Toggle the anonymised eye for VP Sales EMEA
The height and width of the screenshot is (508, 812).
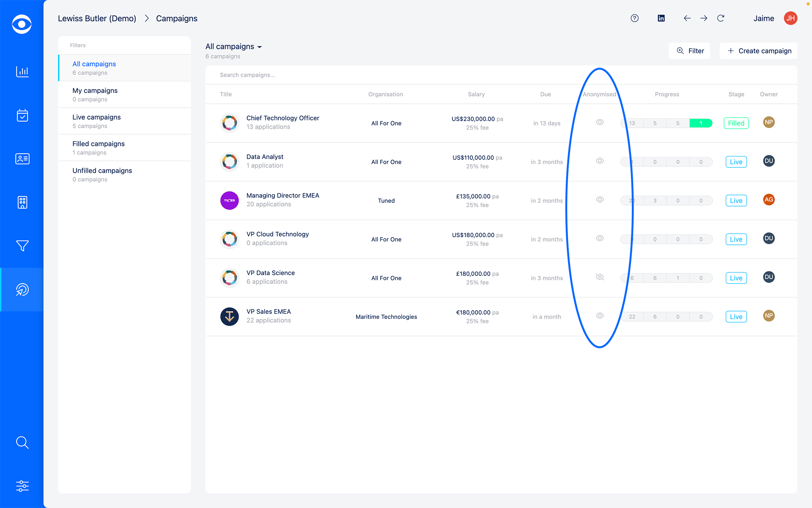click(x=600, y=316)
